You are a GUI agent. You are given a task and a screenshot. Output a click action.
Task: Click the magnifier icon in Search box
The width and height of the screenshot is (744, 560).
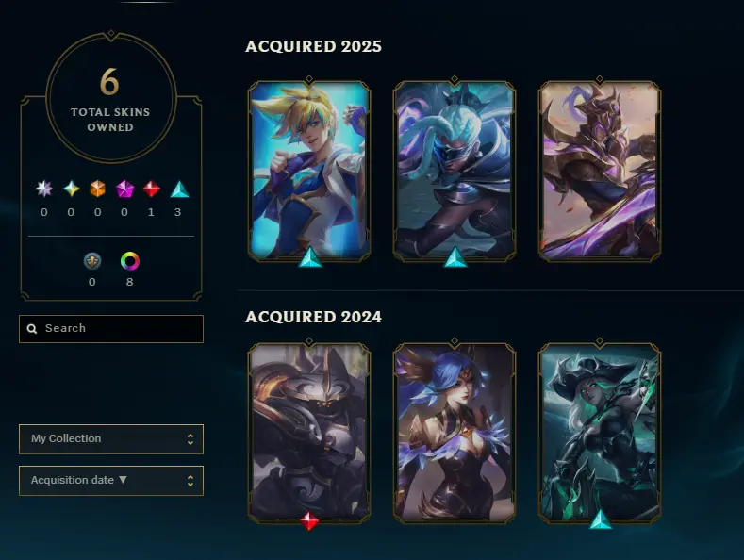pyautogui.click(x=32, y=328)
